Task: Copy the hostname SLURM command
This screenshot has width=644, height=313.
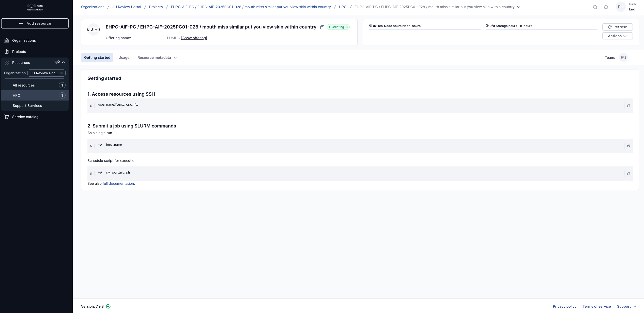Action: point(628,146)
